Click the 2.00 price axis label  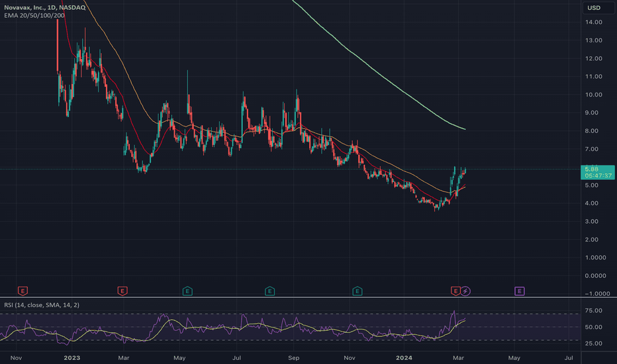pyautogui.click(x=591, y=240)
